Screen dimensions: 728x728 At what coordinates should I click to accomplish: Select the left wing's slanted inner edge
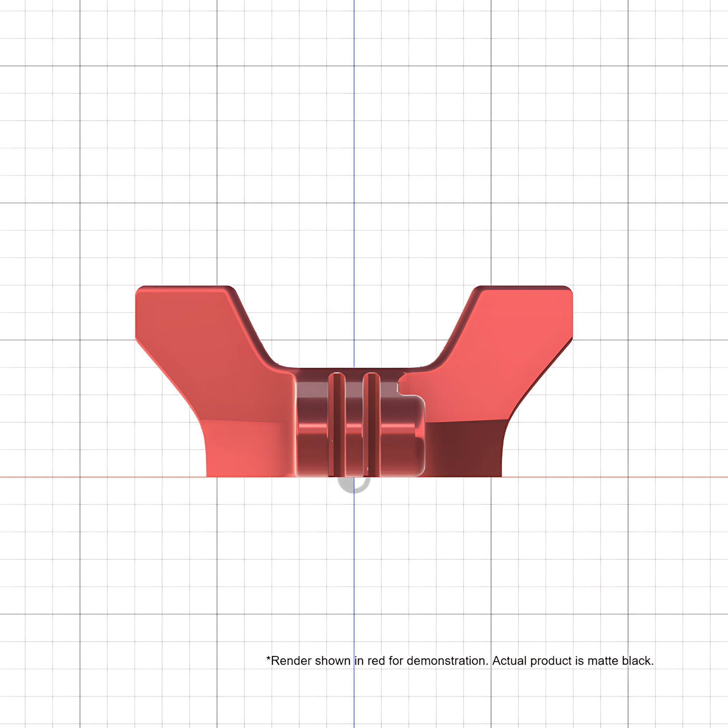(254, 327)
